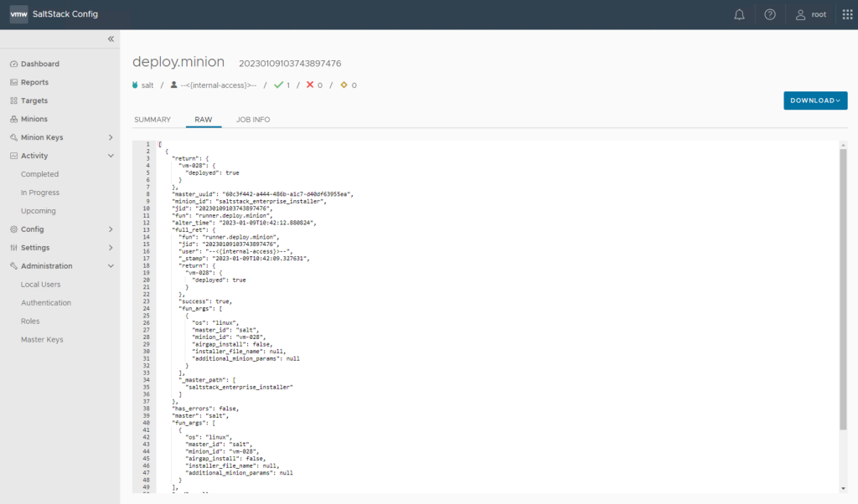Click the scrollbar down arrow

pos(843,489)
